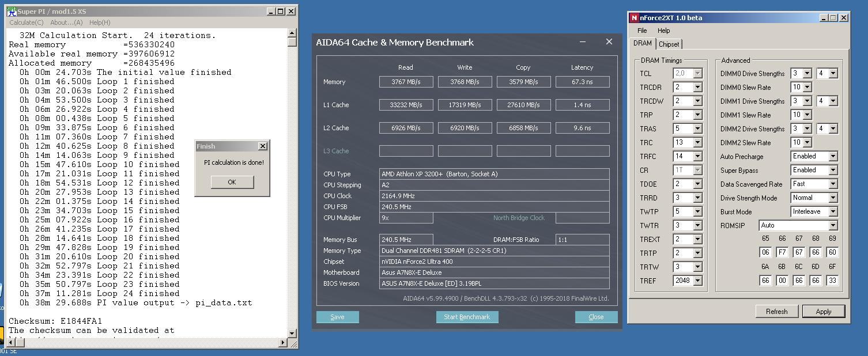
Task: Expand the TRC dropdown
Action: pos(697,142)
